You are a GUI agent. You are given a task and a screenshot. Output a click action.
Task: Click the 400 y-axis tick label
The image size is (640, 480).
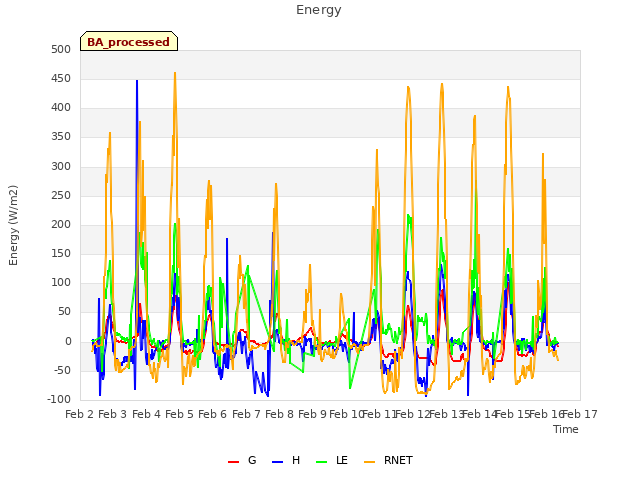pyautogui.click(x=61, y=108)
